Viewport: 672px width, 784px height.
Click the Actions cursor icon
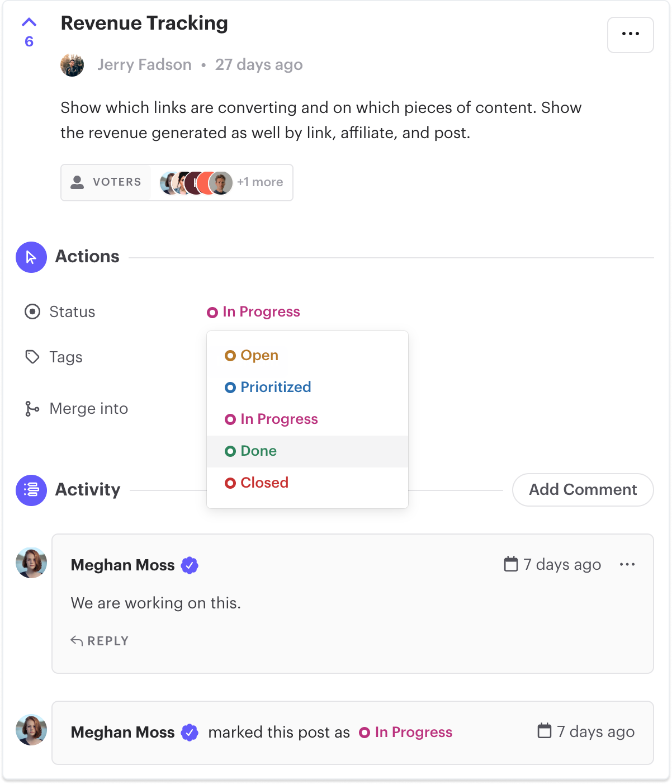click(x=31, y=257)
